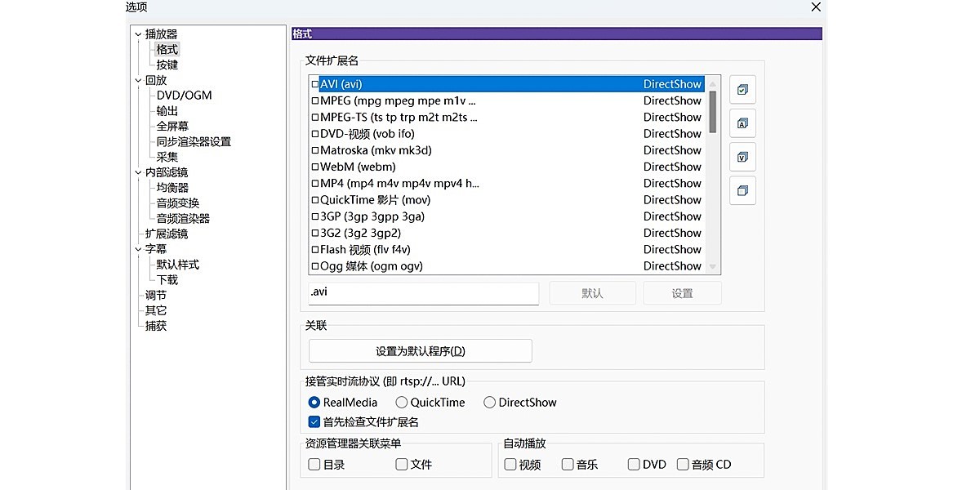This screenshot has height=490, width=980.
Task: Click the .avi extension input field
Action: [x=423, y=292]
